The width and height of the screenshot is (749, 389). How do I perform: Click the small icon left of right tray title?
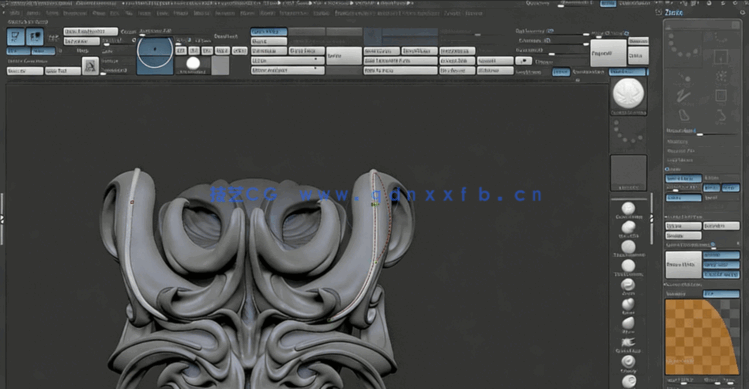658,12
